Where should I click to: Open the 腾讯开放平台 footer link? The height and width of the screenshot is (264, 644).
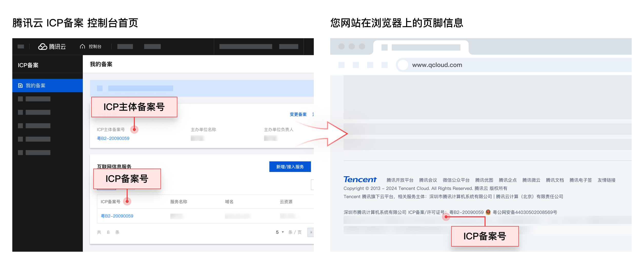pos(400,180)
